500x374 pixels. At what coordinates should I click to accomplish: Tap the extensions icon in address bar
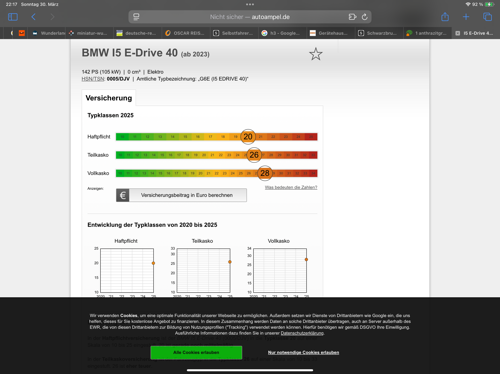[352, 17]
